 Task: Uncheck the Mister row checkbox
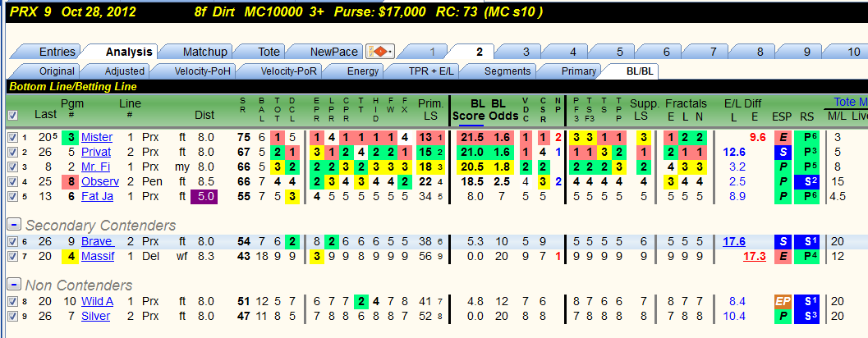pos(11,137)
